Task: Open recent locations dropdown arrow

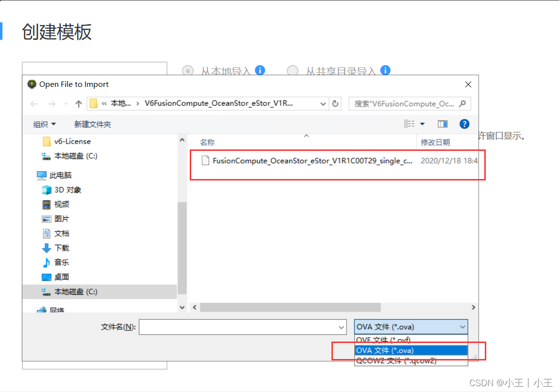Action: 66,104
